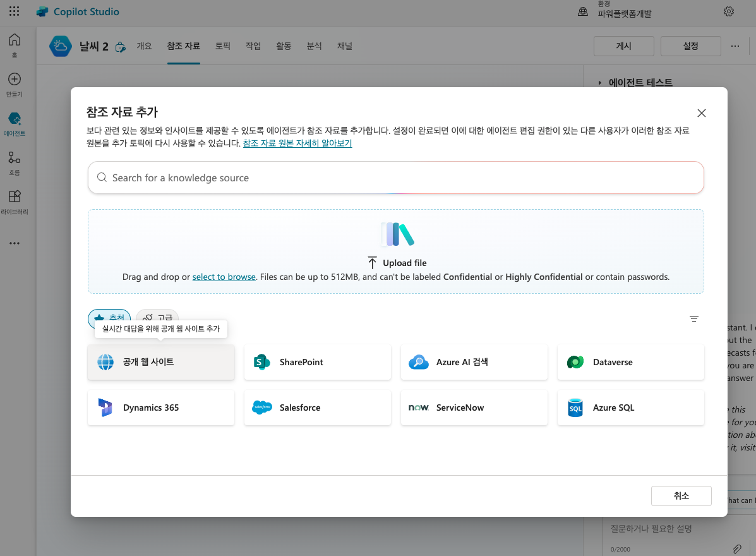Screen dimensions: 756x556
Task: Click the upload arrow icon
Action: point(372,262)
